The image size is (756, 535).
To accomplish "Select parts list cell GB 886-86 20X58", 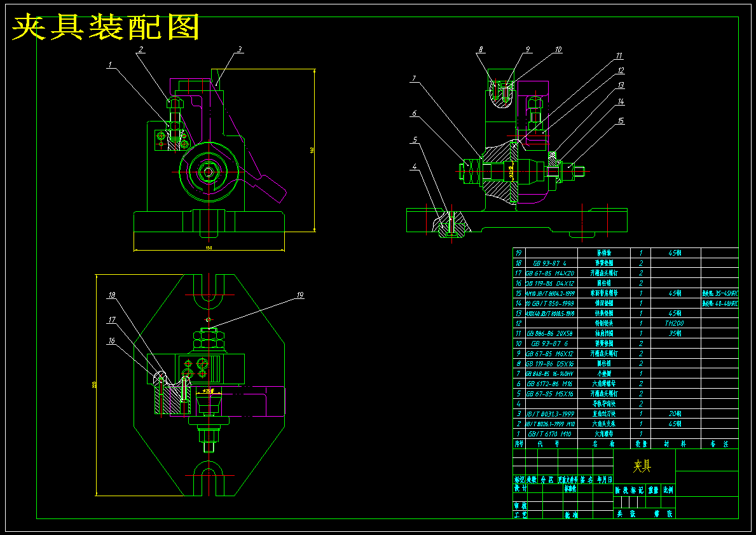I will coord(551,333).
